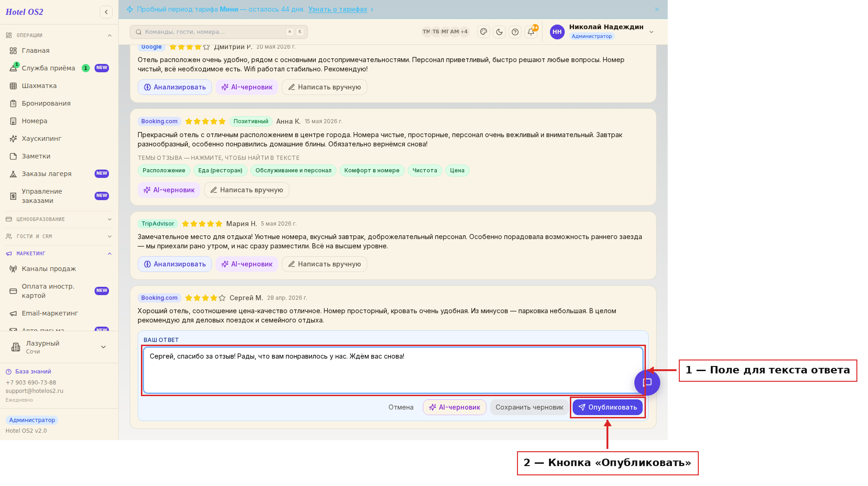The height and width of the screenshot is (486, 868).
Task: Open Email-маркетинг in sidebar
Action: tap(59, 313)
